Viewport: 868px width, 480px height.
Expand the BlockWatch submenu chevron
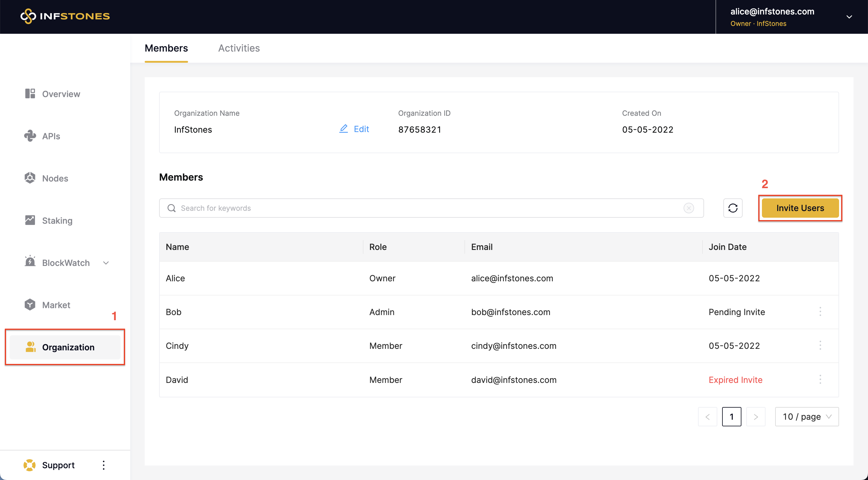106,263
